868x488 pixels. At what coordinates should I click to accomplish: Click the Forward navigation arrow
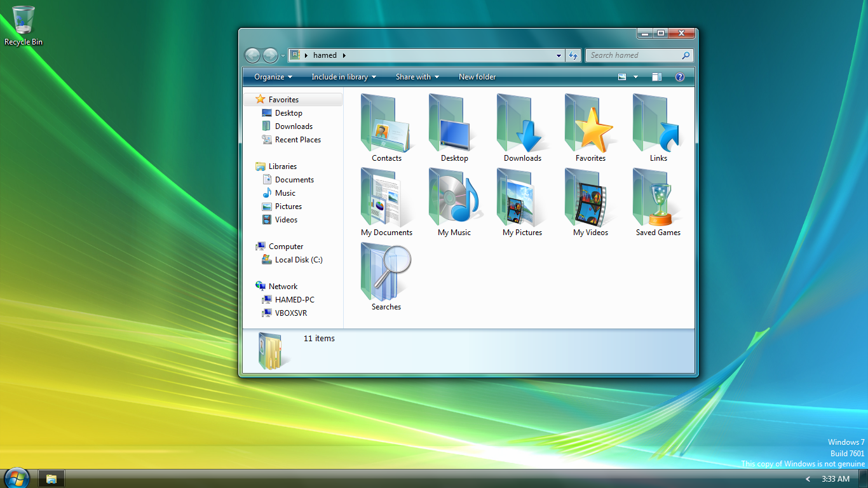[x=270, y=55]
